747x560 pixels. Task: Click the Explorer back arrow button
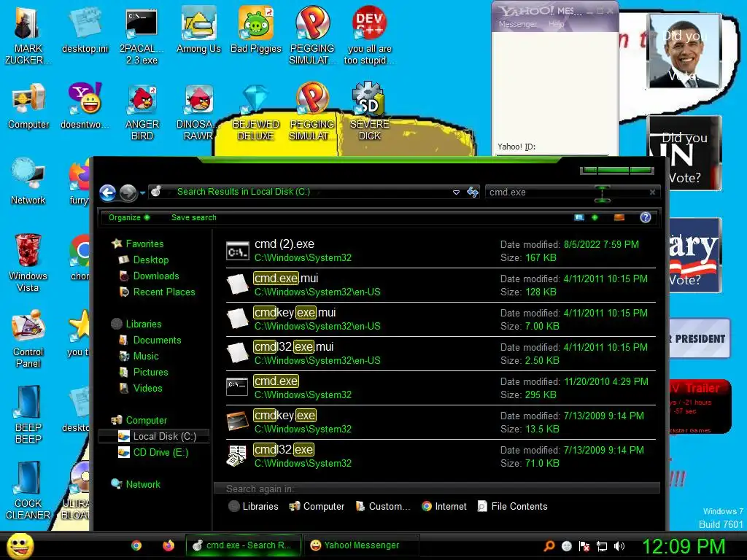(108, 192)
